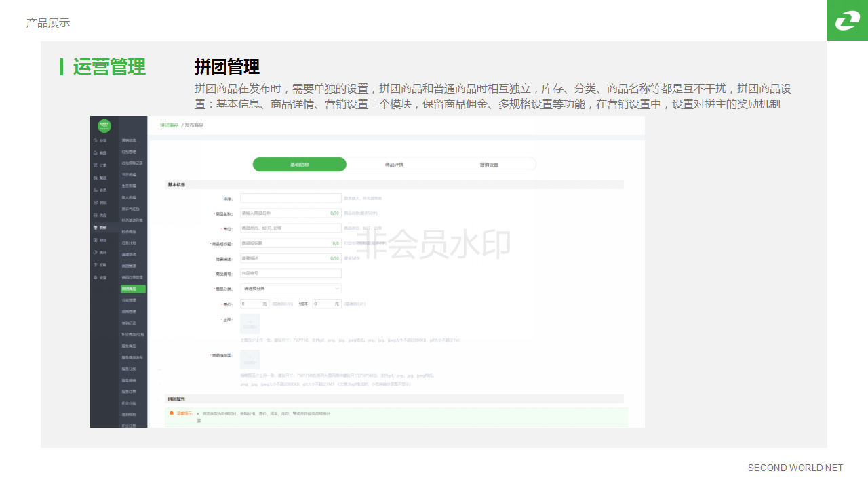Screen dimensions: 868x488
Task: Open 分类管理 in submenu
Action: [129, 300]
